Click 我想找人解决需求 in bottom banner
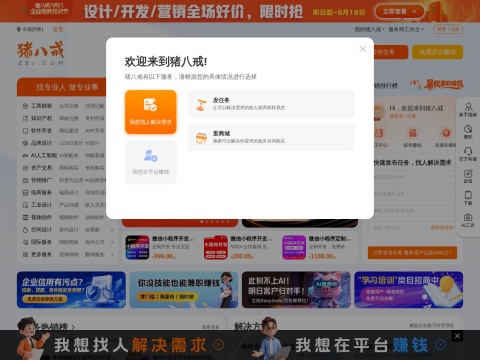This screenshot has height=360, width=480. (130, 345)
